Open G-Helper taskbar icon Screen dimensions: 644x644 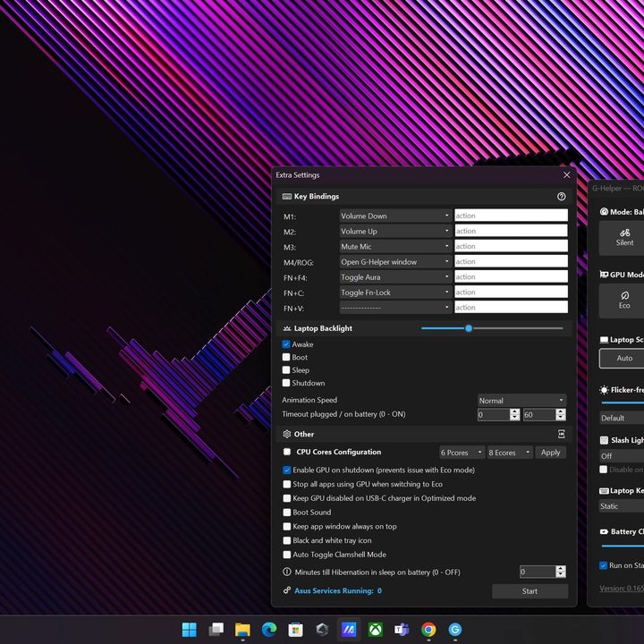(454, 629)
